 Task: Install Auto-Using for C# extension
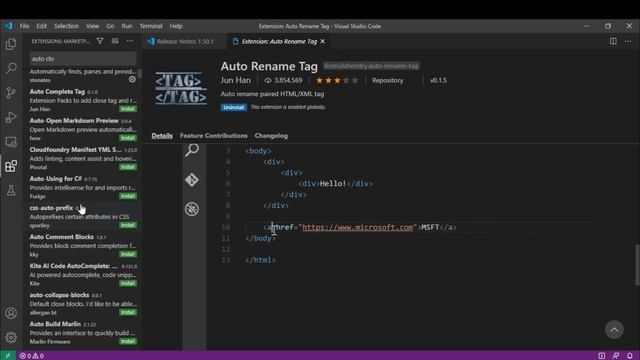point(128,196)
